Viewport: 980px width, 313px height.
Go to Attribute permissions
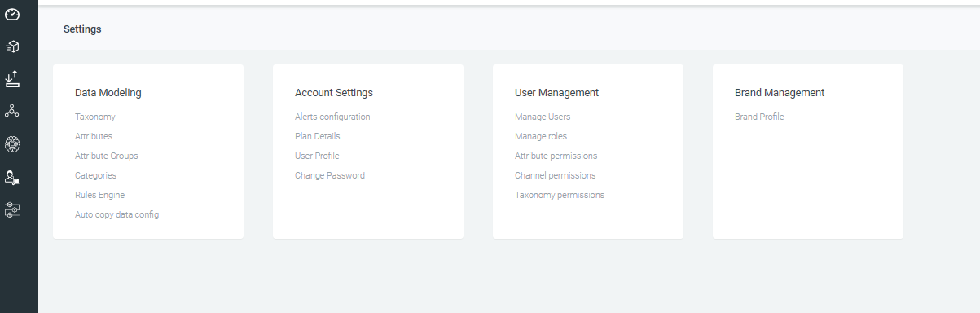coord(556,156)
